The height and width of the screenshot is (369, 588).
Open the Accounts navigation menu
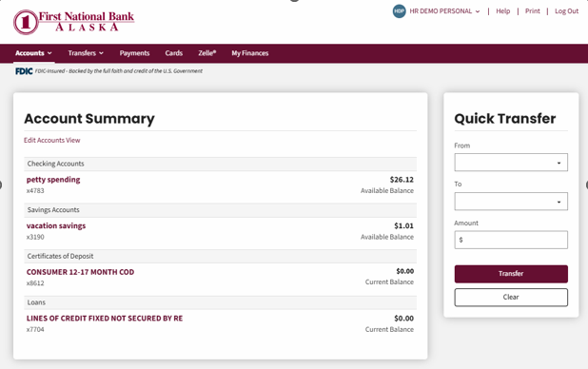(x=33, y=53)
